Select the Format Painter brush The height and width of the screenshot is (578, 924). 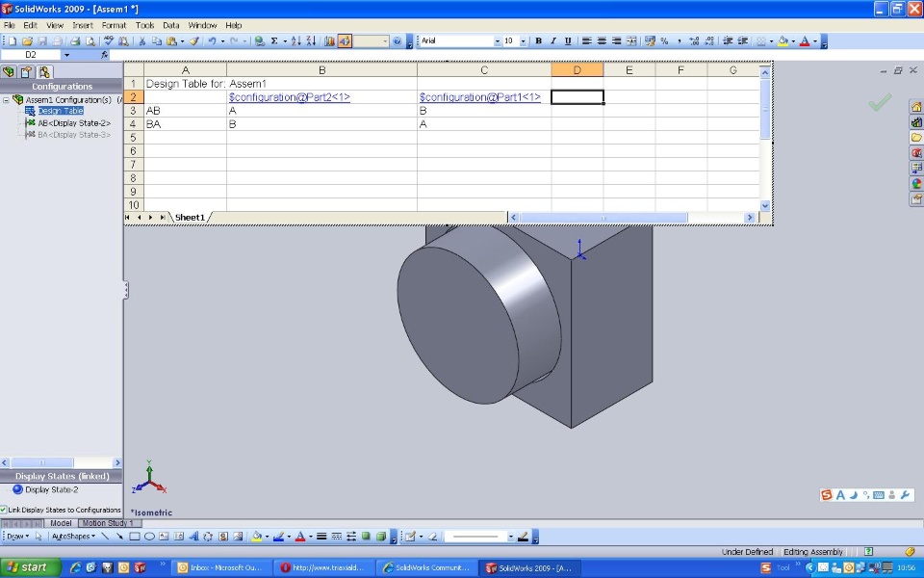[x=193, y=41]
